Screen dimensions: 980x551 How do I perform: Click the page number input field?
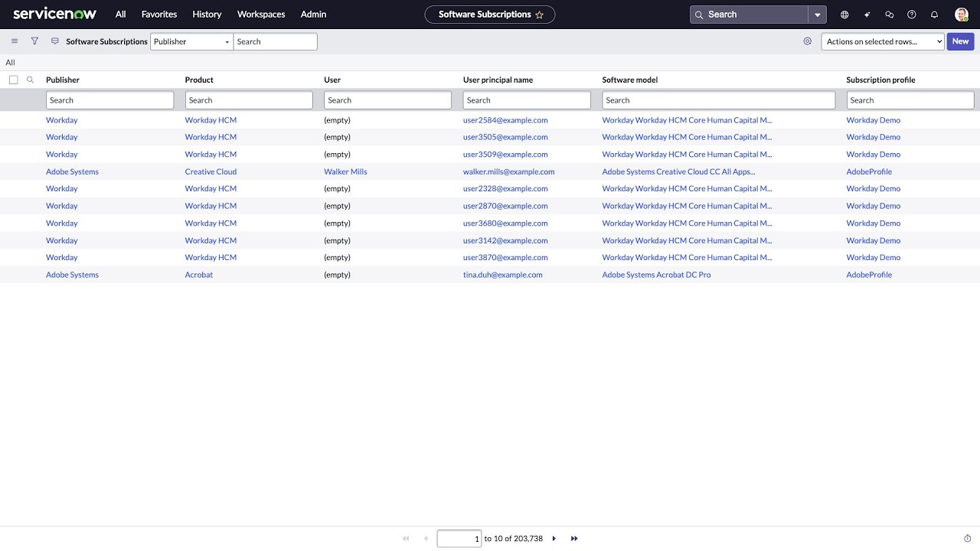pyautogui.click(x=459, y=538)
